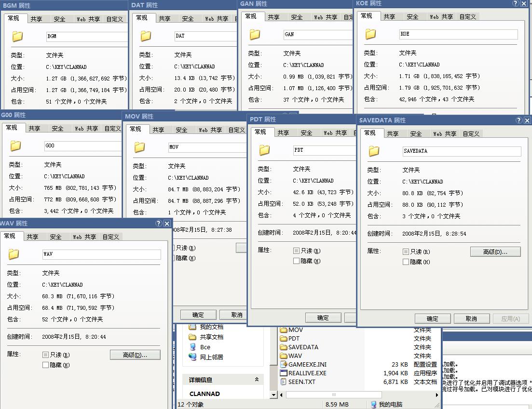
Task: Switch to 安全 tab in MOV properties
Action: tap(181, 130)
